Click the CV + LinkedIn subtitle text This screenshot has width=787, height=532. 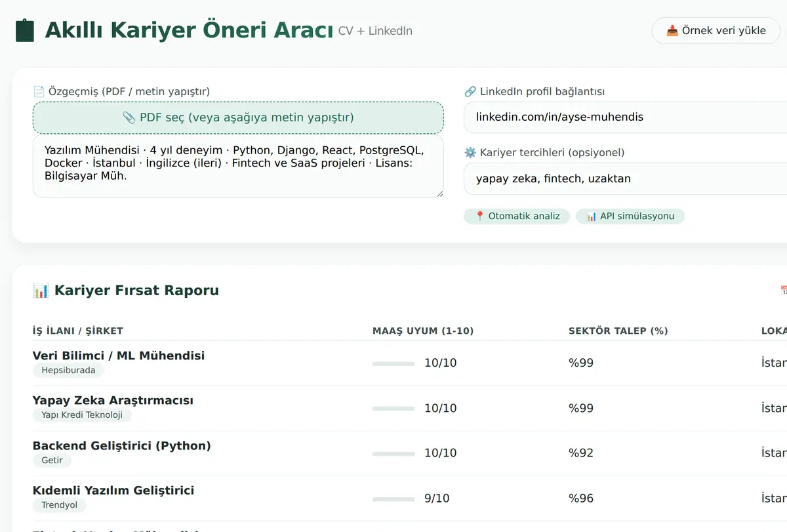pos(375,31)
